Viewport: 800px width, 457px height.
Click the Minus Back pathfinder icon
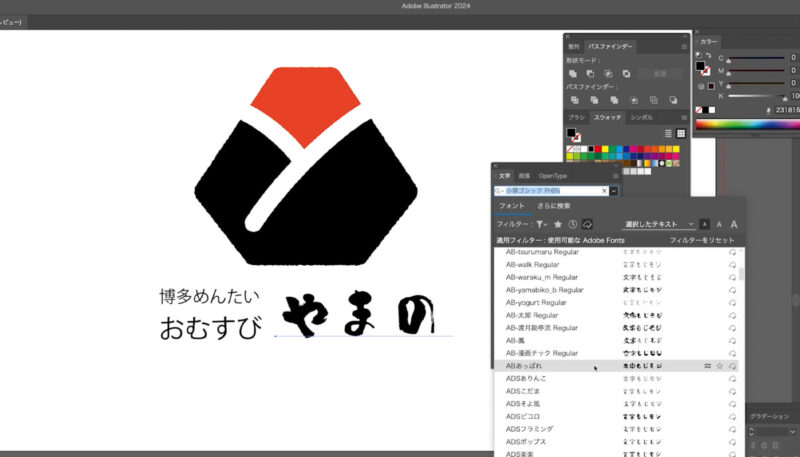pyautogui.click(x=673, y=100)
